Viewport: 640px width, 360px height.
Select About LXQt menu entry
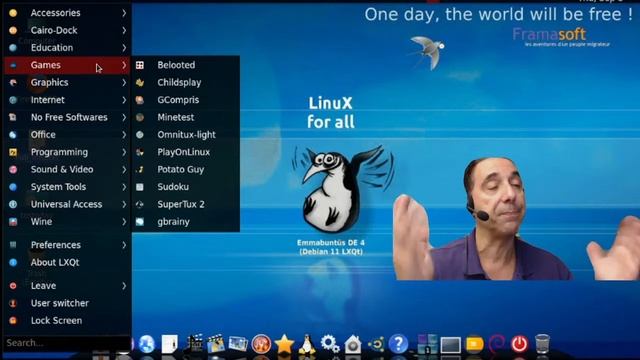[x=67, y=262]
